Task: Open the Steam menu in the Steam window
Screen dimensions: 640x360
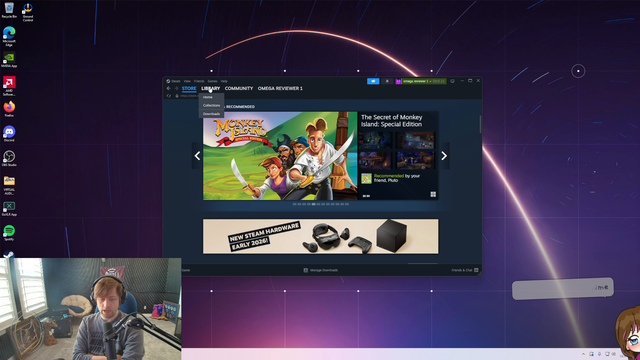Action: coord(176,81)
